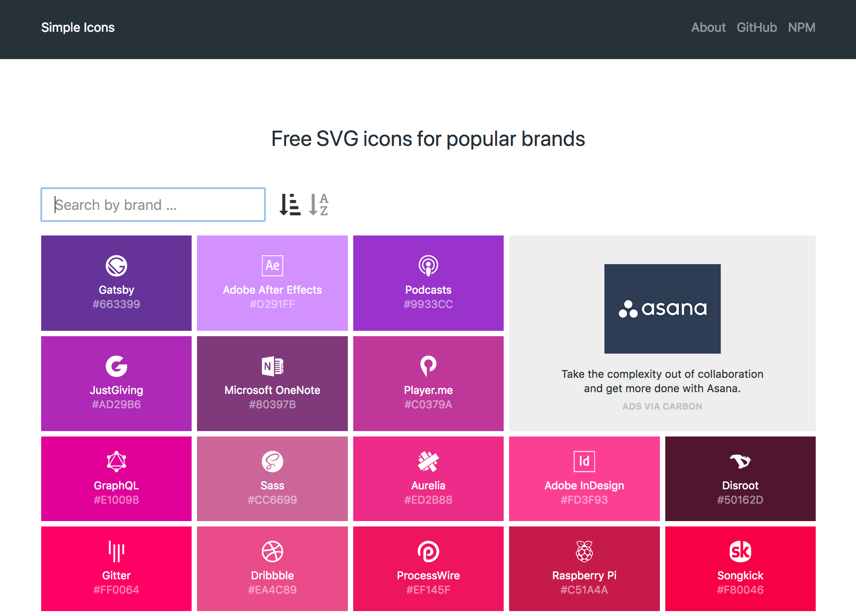Click the Sass icon
This screenshot has width=856, height=616.
272,462
